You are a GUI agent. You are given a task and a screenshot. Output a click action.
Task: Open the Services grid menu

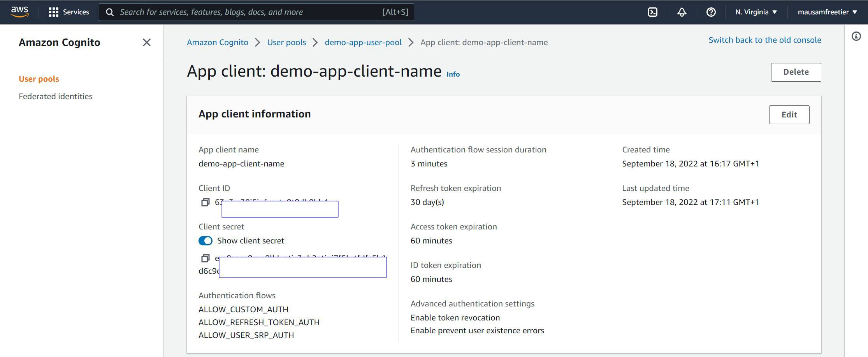tap(69, 12)
